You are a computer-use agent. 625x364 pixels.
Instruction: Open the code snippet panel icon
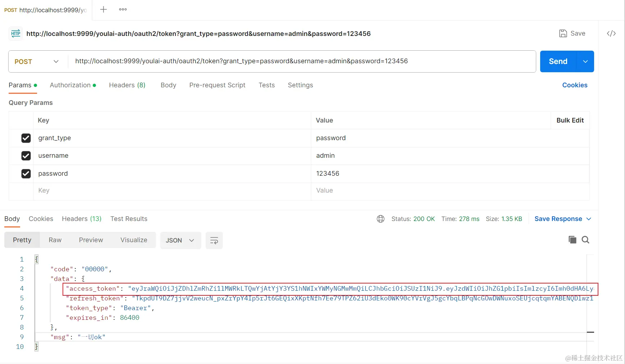tap(611, 33)
